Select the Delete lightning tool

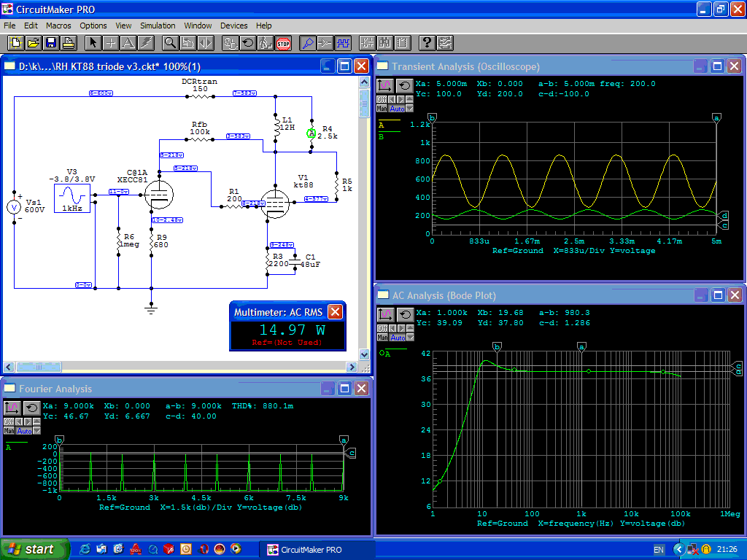146,43
